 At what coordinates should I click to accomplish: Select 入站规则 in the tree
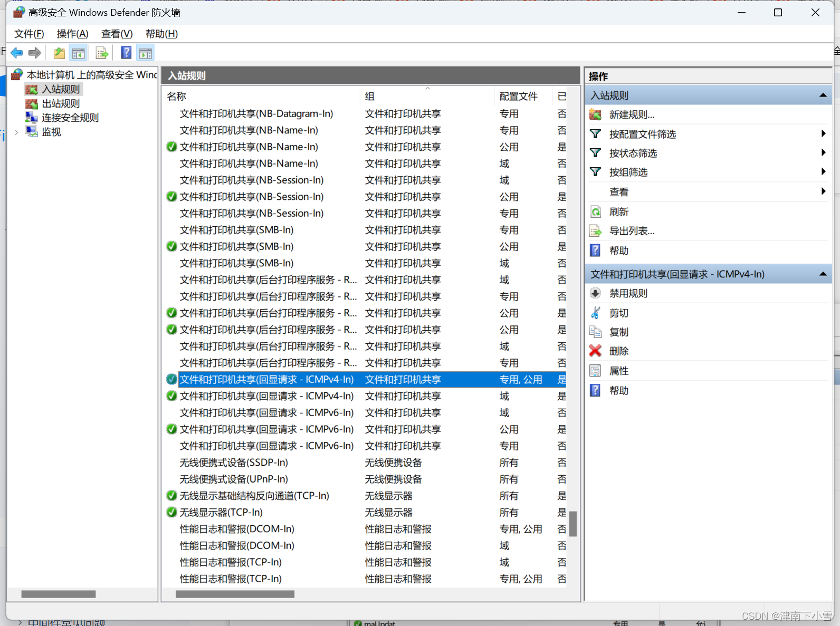pyautogui.click(x=61, y=89)
